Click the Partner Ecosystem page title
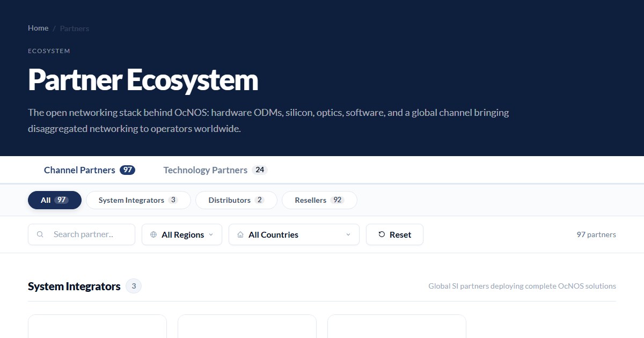This screenshot has height=338, width=644. (x=143, y=80)
